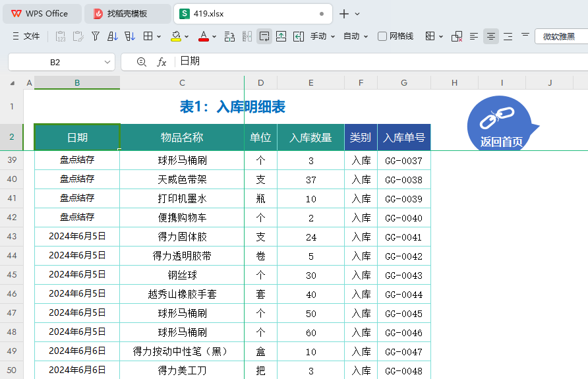Screen dimensions: 588x379
Task: Open the freeze panes dropdown arrow
Action: 441,37
